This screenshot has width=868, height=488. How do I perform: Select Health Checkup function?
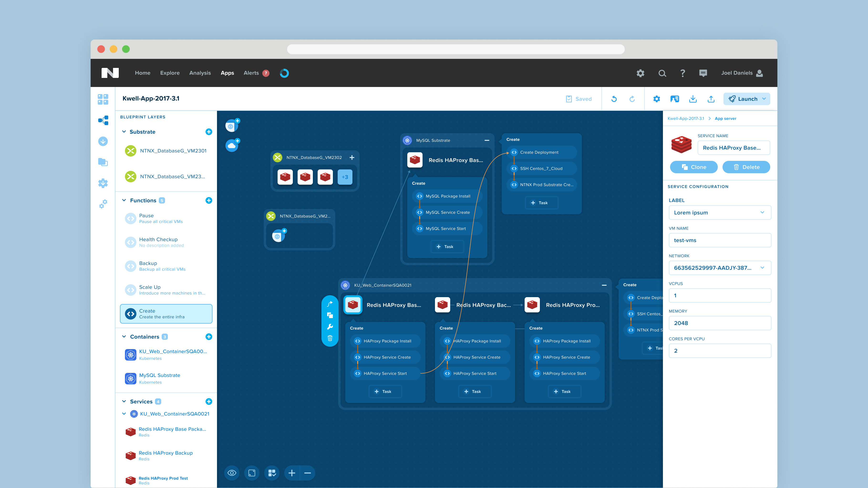(x=166, y=243)
